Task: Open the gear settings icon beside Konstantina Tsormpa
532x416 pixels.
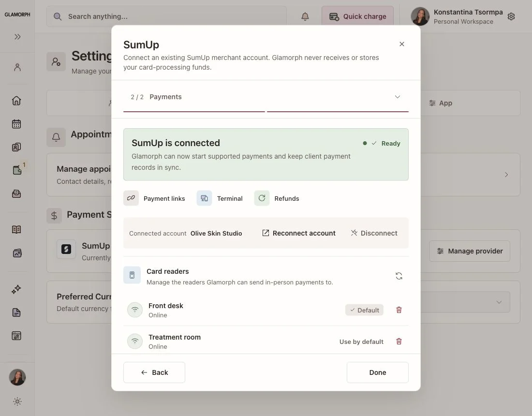Action: pyautogui.click(x=511, y=16)
